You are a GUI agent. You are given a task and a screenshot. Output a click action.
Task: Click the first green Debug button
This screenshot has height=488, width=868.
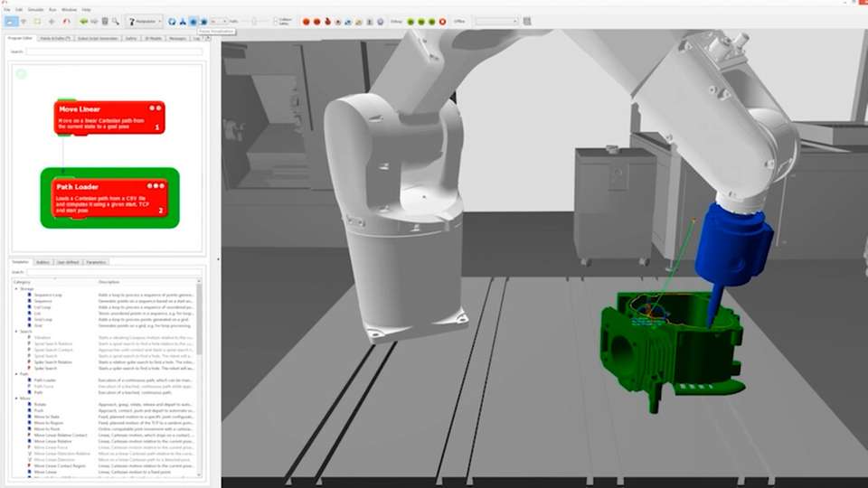[x=410, y=22]
